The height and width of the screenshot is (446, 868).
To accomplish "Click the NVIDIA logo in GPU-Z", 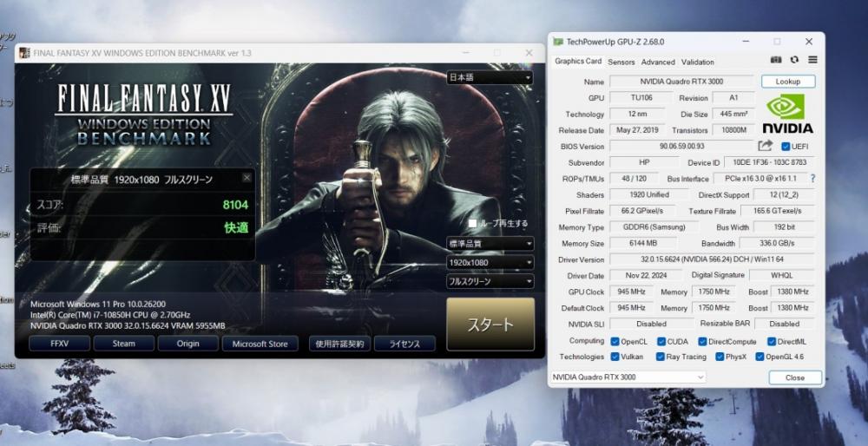I will [x=789, y=114].
